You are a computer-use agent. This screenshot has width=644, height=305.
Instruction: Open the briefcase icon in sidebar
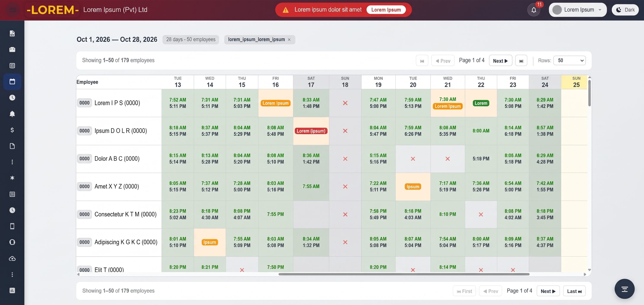pos(12,49)
